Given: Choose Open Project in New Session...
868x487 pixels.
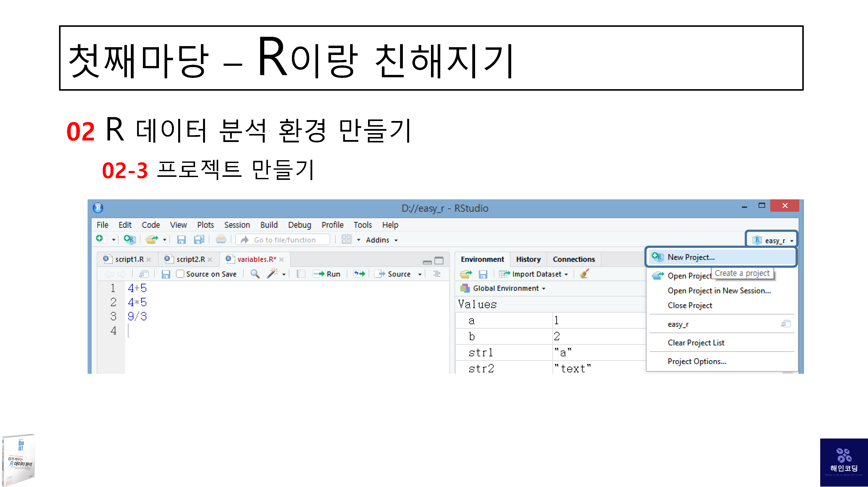Looking at the screenshot, I should click(x=719, y=290).
